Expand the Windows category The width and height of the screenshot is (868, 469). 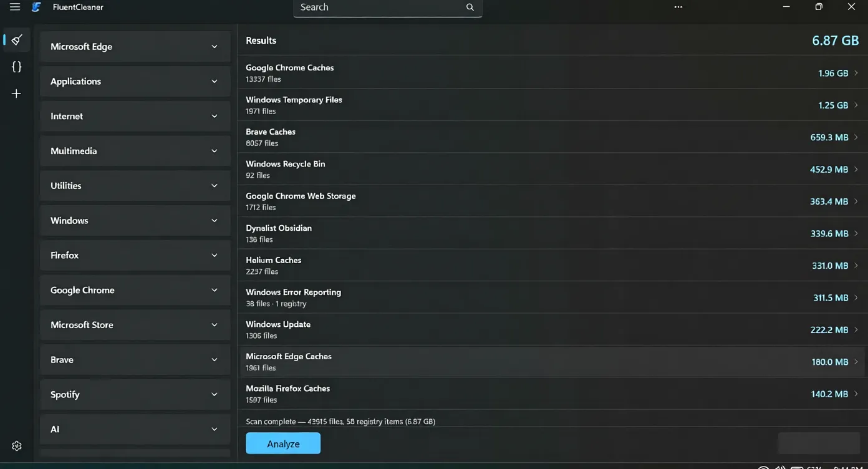pyautogui.click(x=135, y=221)
